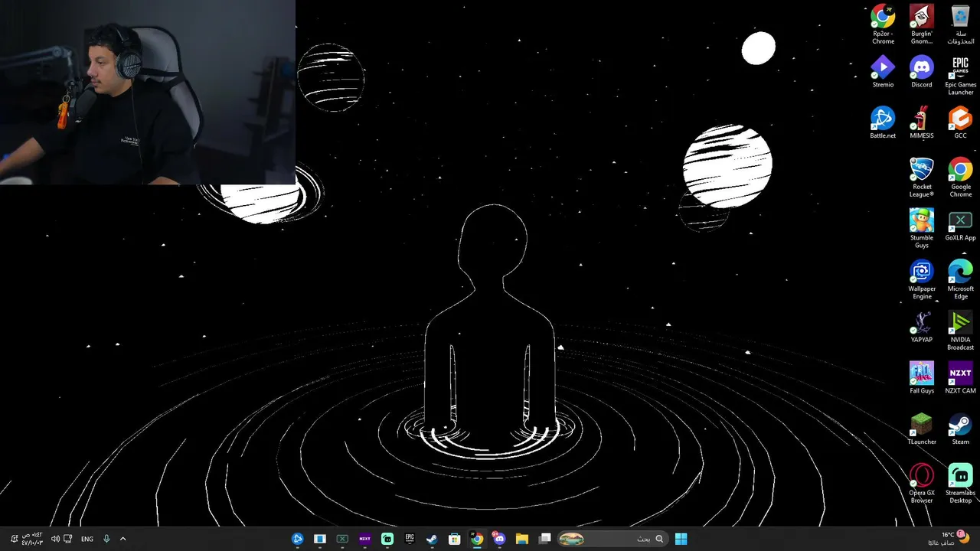Open the Recycle Bin desktop icon
980x551 pixels.
point(960,24)
